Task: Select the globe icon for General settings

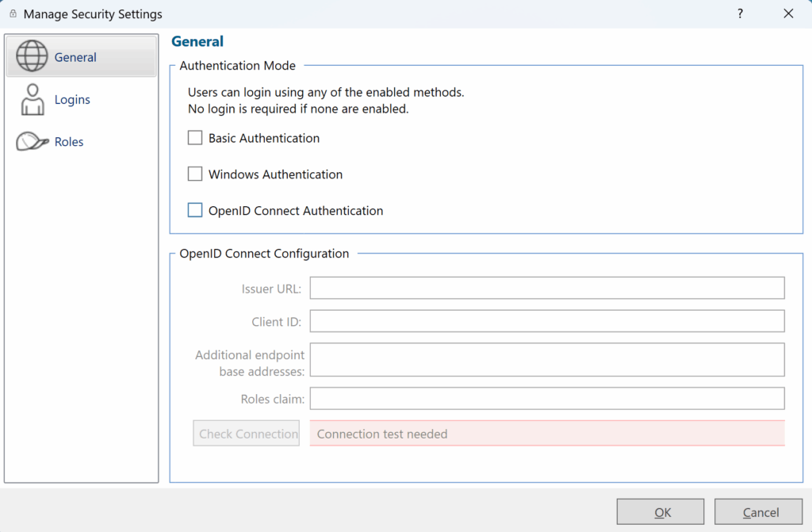Action: coord(32,55)
